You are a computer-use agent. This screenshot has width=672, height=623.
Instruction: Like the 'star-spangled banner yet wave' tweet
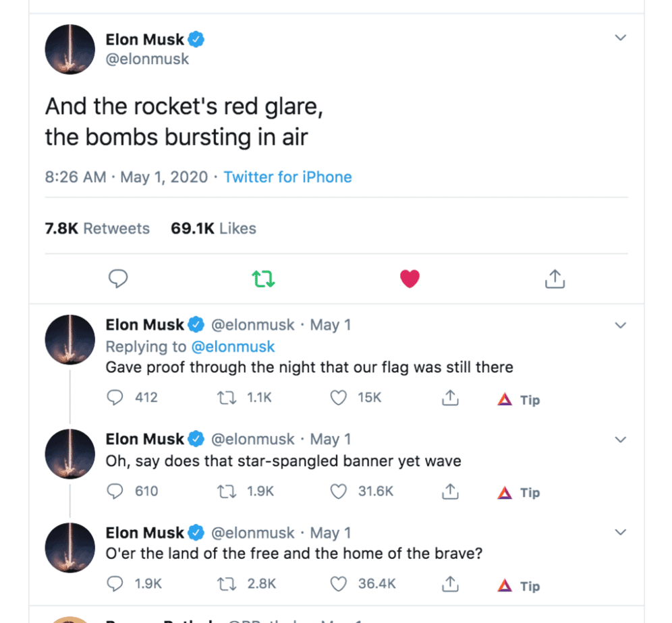(x=338, y=492)
